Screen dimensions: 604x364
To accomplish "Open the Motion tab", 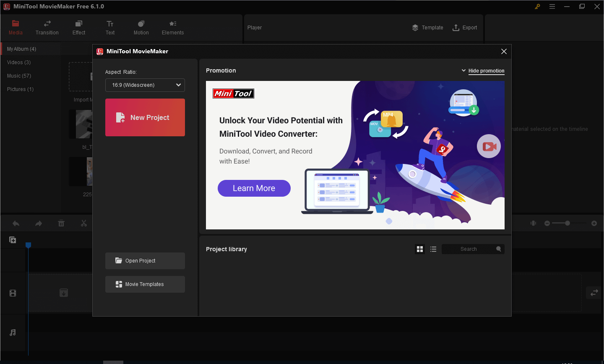I will 141,28.
